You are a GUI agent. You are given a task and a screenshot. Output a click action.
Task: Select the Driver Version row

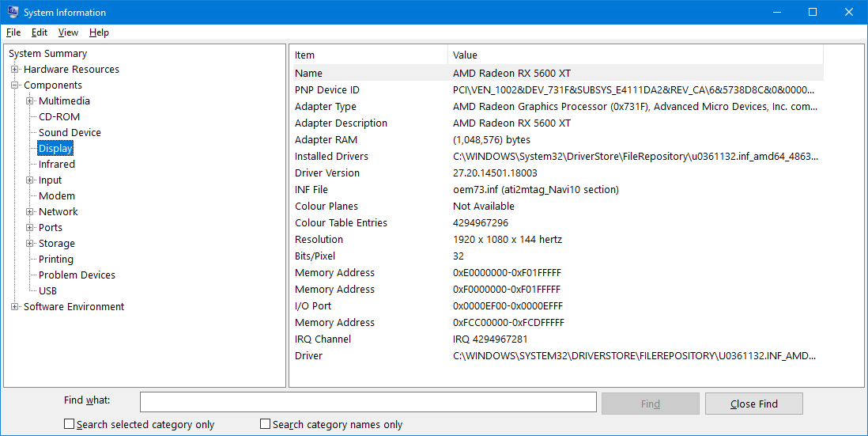tap(558, 173)
